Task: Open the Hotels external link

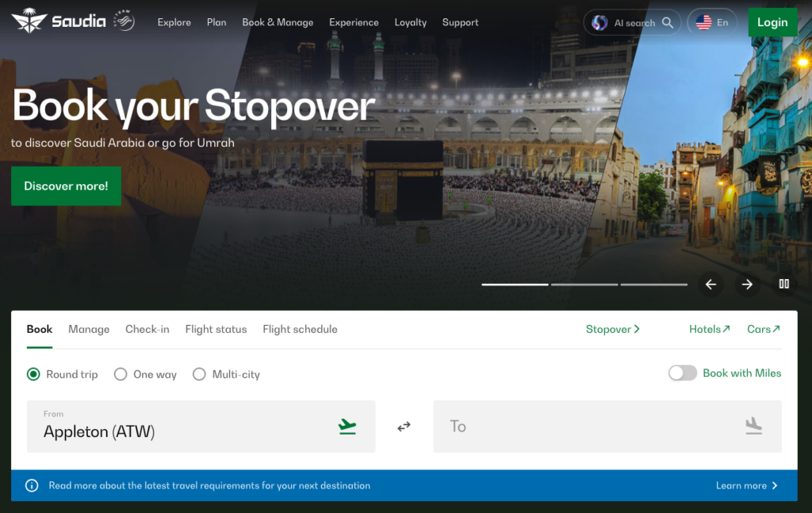Action: coord(710,329)
